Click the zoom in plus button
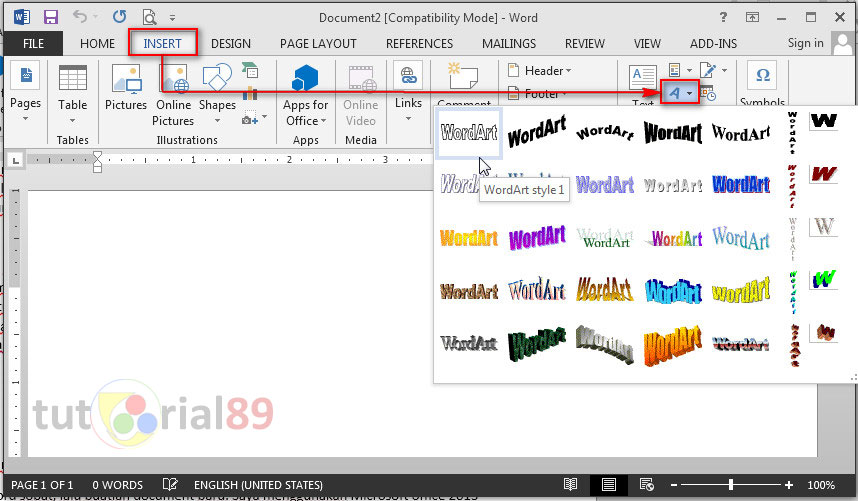 pos(789,485)
